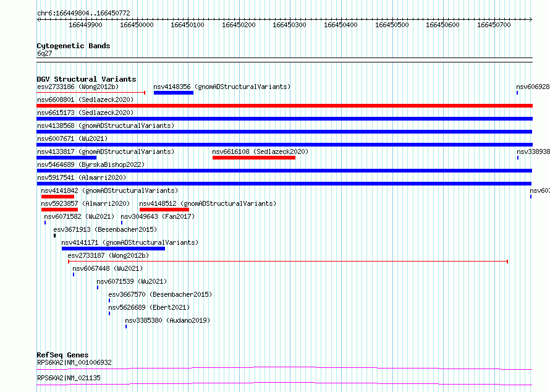The height and width of the screenshot is (392, 550).
Task: Click nsv6071539 (Wu2021) label
Action: tap(132, 281)
